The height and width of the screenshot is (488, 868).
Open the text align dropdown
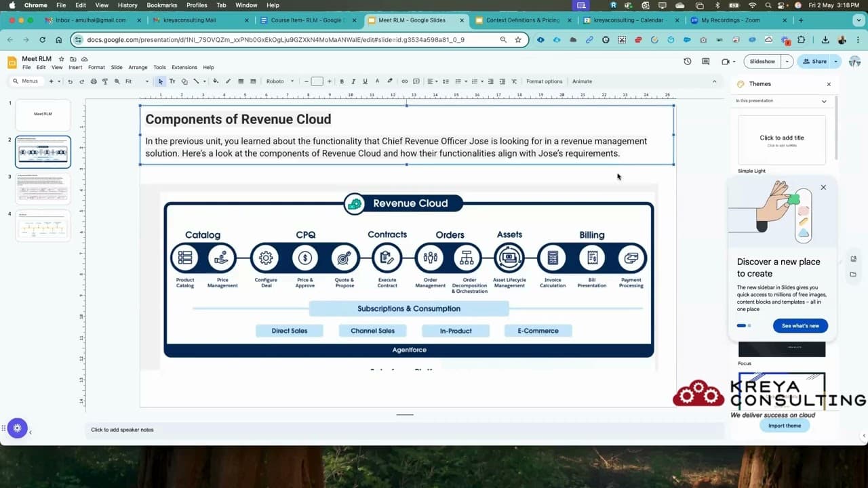pos(431,81)
